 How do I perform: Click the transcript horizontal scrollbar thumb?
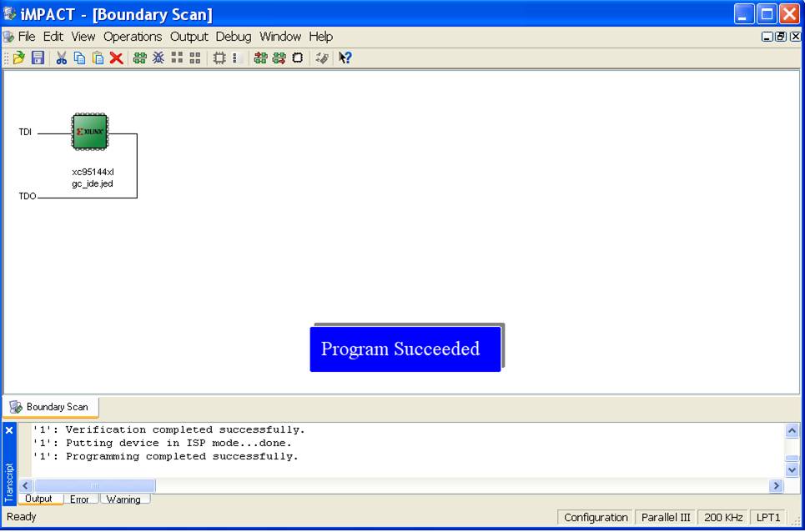pyautogui.click(x=94, y=485)
